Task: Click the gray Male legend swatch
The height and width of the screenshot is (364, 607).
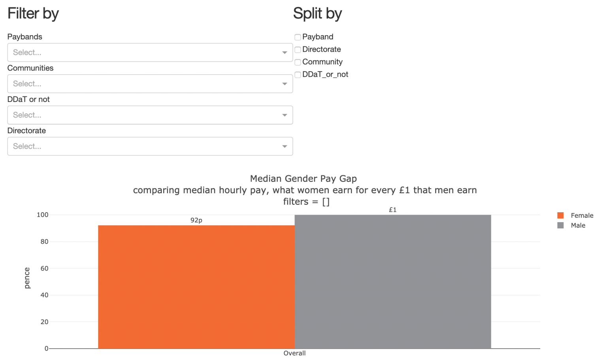Action: pos(560,225)
